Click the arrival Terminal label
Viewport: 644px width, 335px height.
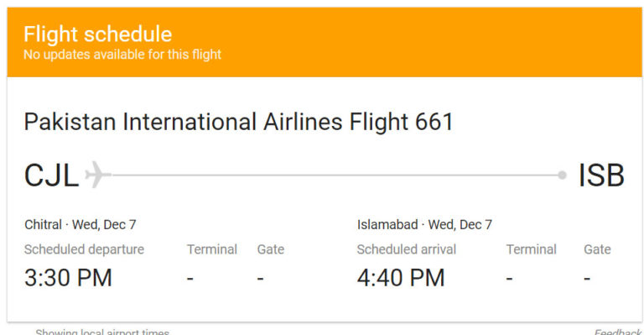pyautogui.click(x=532, y=249)
